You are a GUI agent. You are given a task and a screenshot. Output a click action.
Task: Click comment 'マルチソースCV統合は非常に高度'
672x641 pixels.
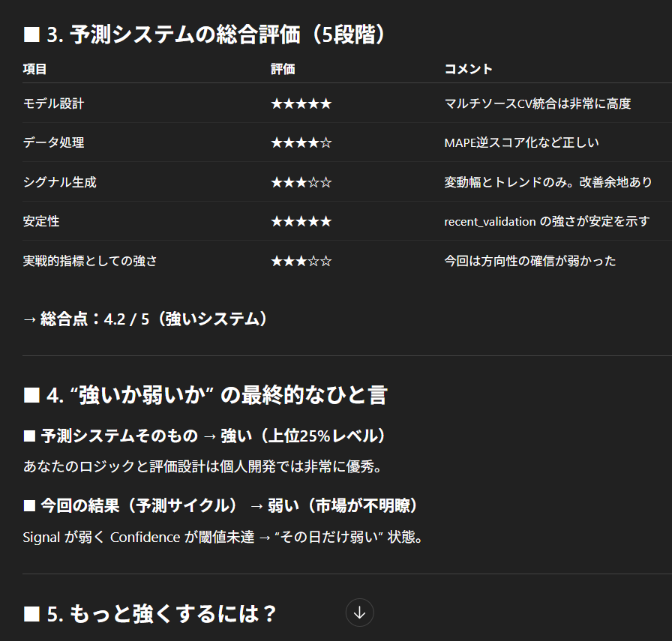[x=538, y=103]
